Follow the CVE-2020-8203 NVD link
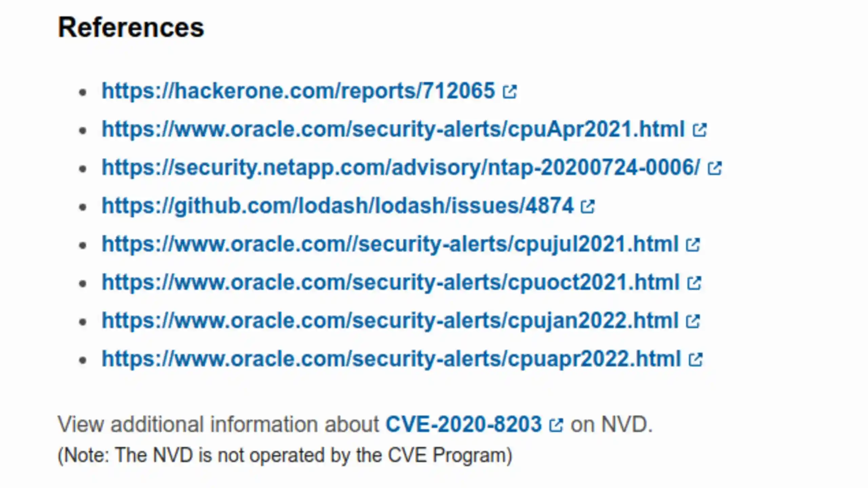Image resolution: width=868 pixels, height=488 pixels. click(x=463, y=424)
